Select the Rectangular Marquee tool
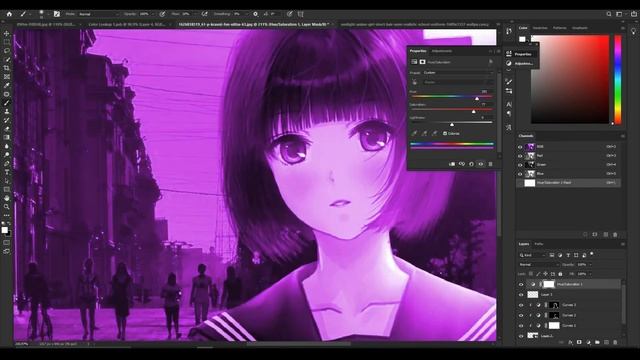Image resolution: width=640 pixels, height=360 pixels. (7, 42)
